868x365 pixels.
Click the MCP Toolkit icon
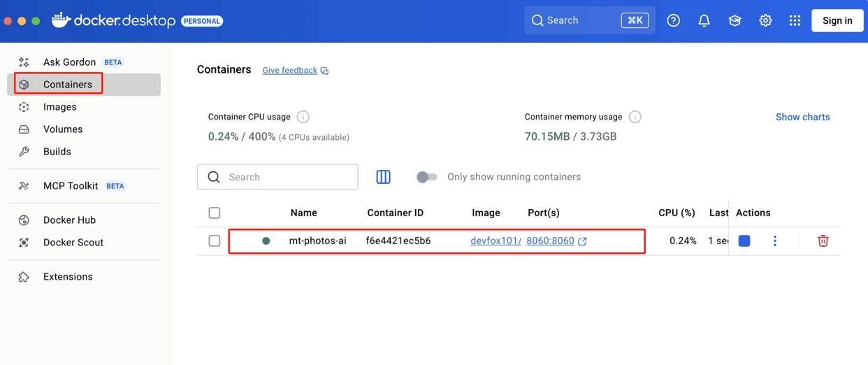coord(24,186)
